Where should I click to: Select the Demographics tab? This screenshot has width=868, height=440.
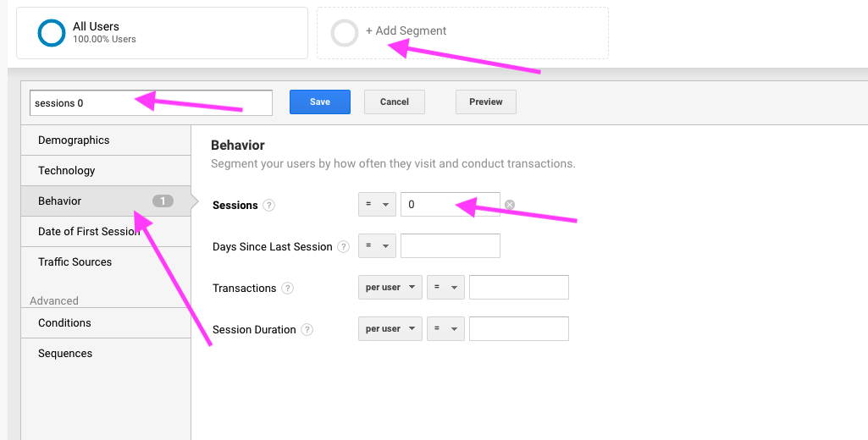coord(74,140)
